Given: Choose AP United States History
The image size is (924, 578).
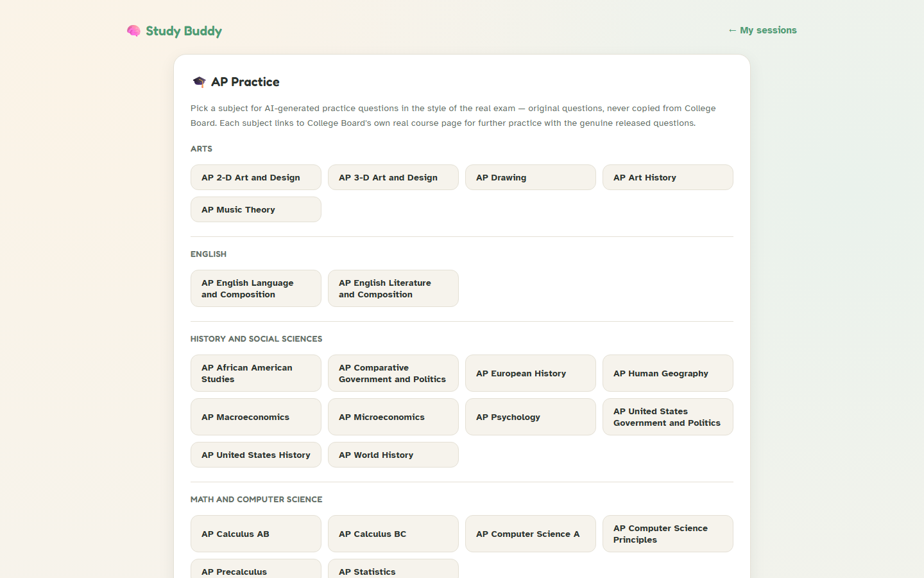Looking at the screenshot, I should pos(256,455).
